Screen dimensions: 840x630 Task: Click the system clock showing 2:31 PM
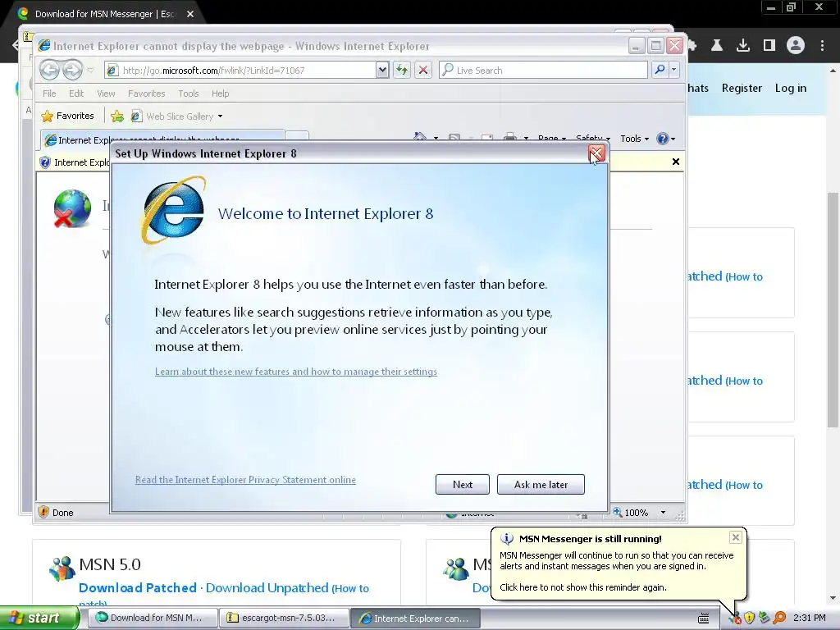click(810, 618)
